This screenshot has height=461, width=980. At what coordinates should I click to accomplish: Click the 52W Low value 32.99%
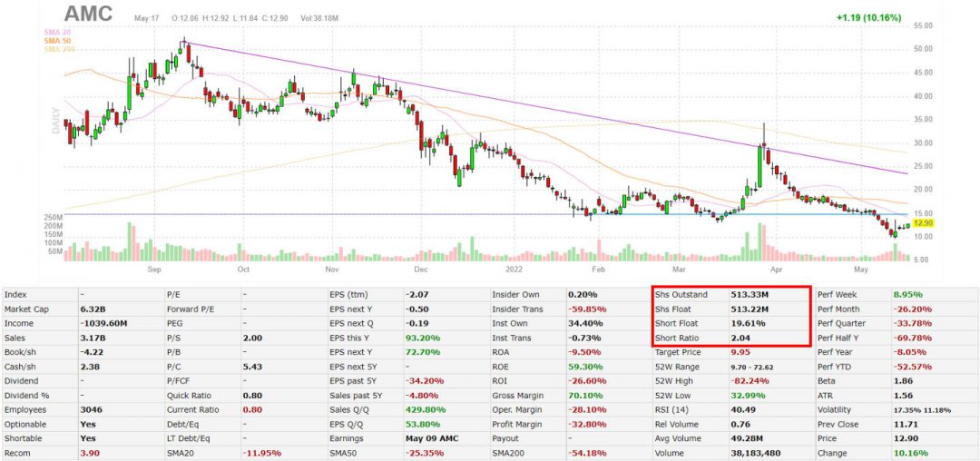[x=747, y=396]
